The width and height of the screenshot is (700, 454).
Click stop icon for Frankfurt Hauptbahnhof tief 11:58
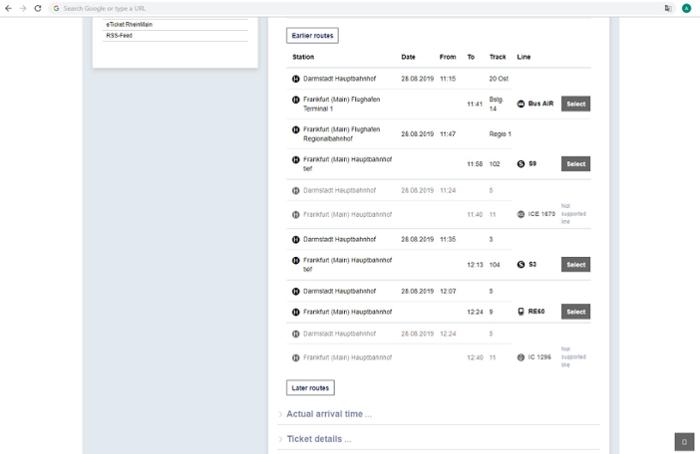(x=296, y=159)
